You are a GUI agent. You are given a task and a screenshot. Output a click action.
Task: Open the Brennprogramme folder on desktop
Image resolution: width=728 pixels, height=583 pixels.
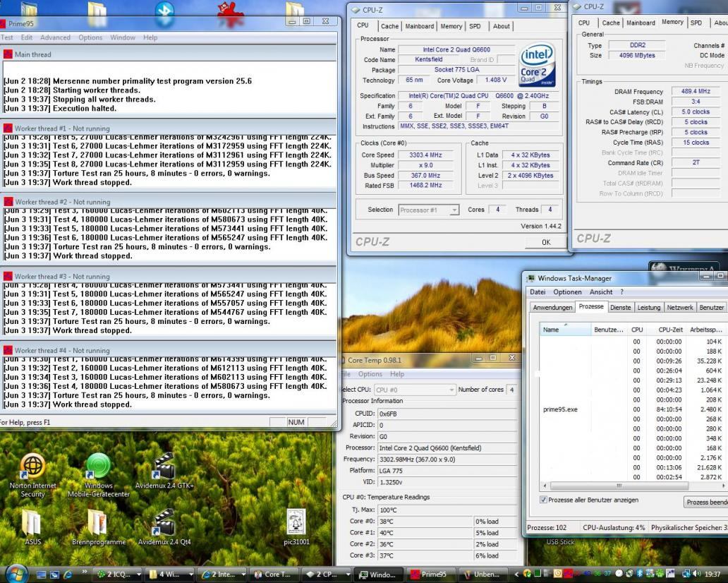tap(99, 527)
